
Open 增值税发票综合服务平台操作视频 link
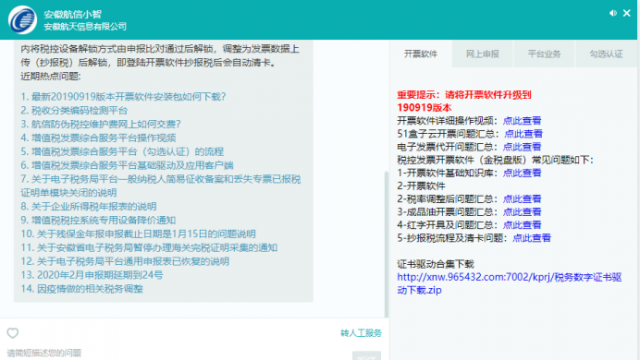[98, 138]
